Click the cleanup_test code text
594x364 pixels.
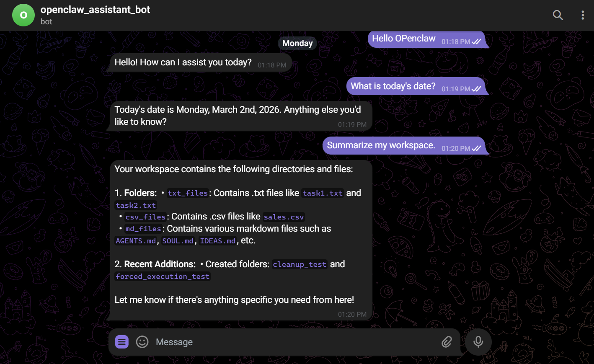tap(300, 264)
